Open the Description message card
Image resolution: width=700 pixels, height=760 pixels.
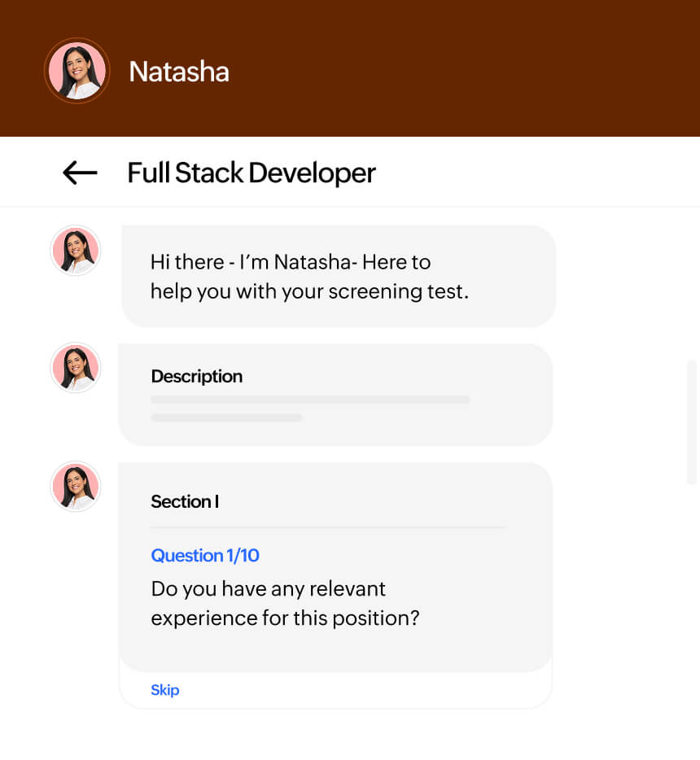pyautogui.click(x=335, y=395)
